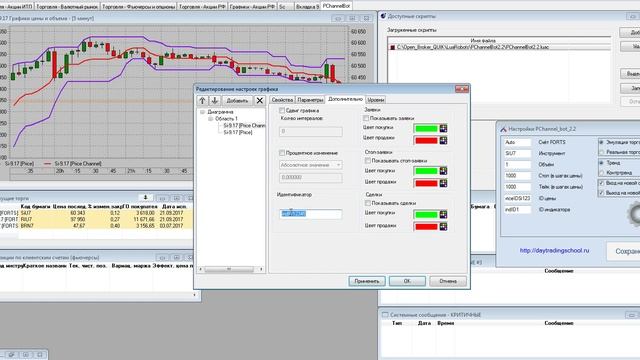Enable Показывать стоп-заявки checkbox
Image resolution: width=640 pixels, height=360 pixels.
coord(367,160)
